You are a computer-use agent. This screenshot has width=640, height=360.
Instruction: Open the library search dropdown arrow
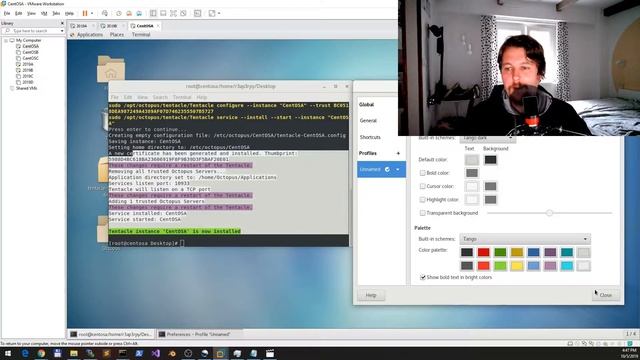coord(62,31)
